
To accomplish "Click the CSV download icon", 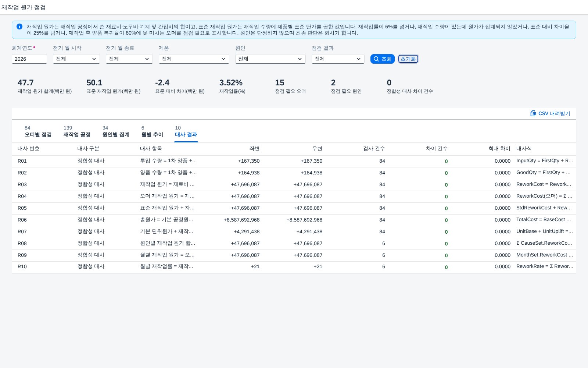I will (533, 113).
